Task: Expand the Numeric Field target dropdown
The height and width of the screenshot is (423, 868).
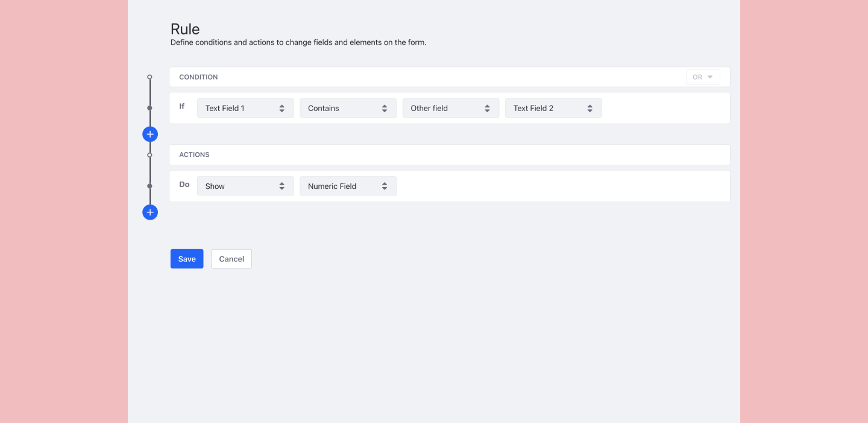Action: click(x=348, y=186)
